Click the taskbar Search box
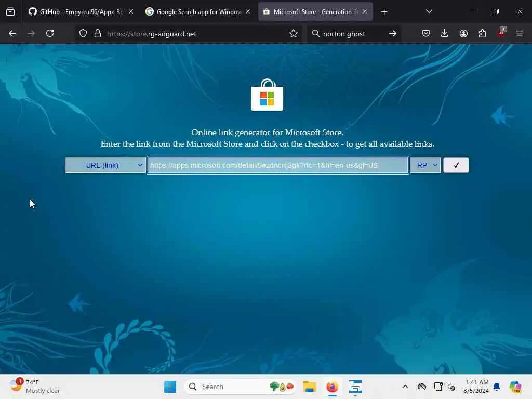This screenshot has height=399, width=532. [240, 387]
